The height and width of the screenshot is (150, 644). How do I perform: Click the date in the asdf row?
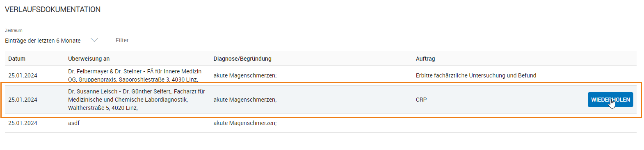coord(23,123)
